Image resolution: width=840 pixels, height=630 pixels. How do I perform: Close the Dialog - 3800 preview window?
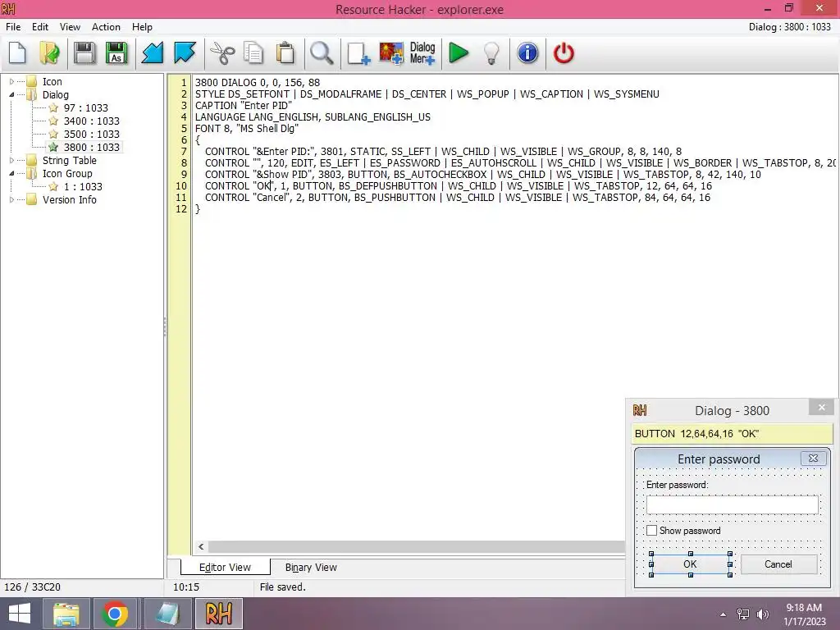pyautogui.click(x=822, y=408)
